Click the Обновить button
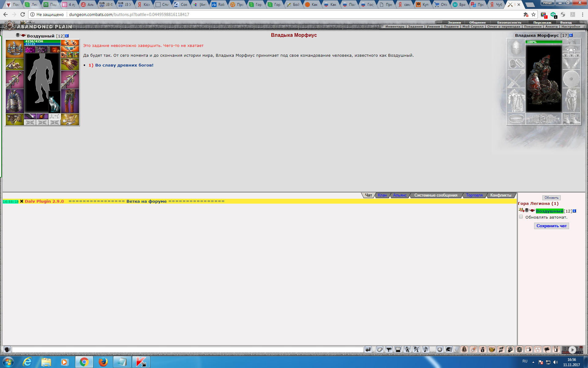Viewport: 588px width, 368px height. coord(551,198)
